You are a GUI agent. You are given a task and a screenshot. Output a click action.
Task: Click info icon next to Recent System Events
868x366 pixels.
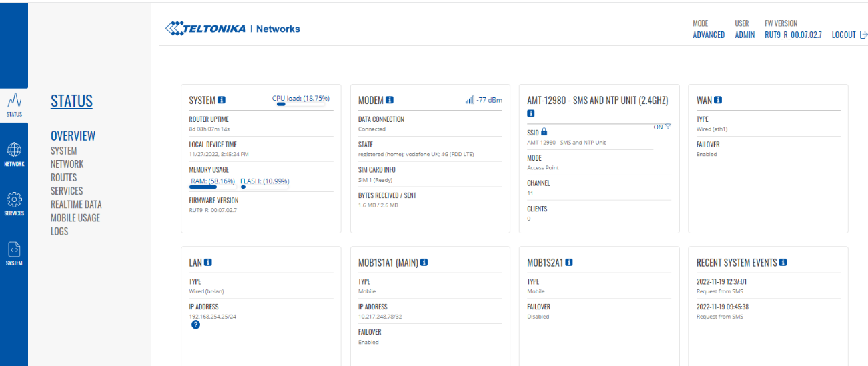pos(783,263)
